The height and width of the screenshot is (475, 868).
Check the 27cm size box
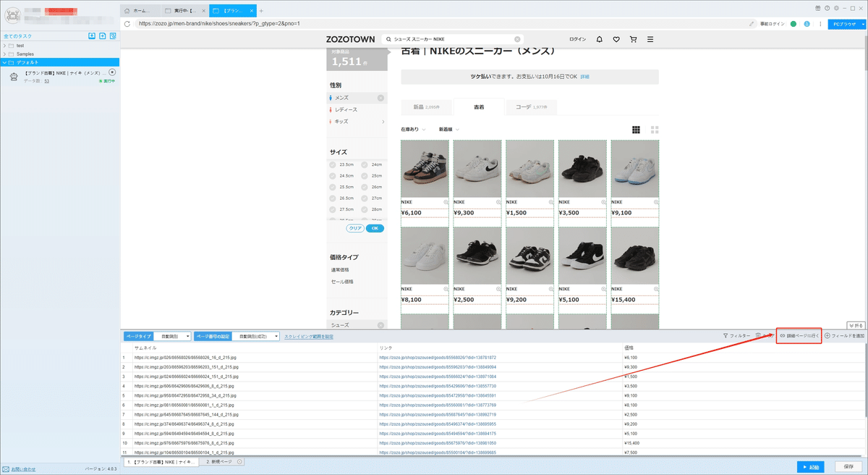pos(365,198)
